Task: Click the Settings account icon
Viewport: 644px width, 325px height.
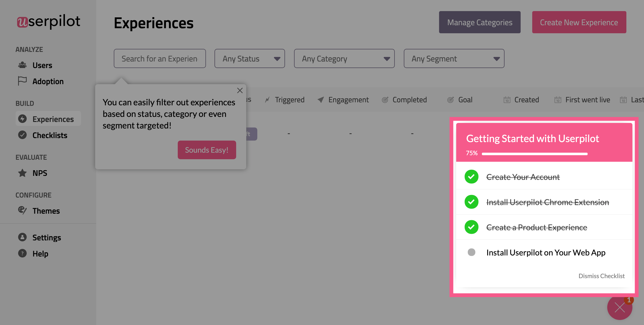Action: click(22, 237)
